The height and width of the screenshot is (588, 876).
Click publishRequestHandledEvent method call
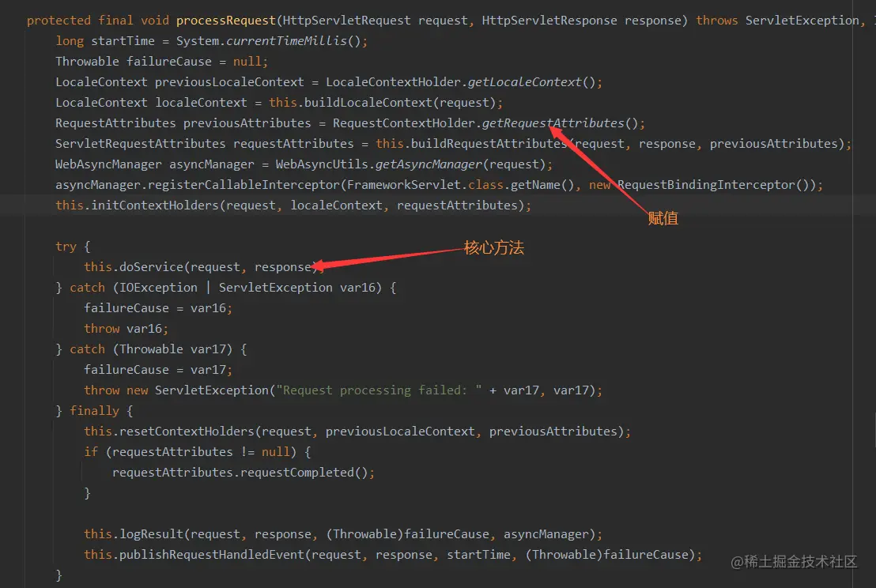coord(212,555)
